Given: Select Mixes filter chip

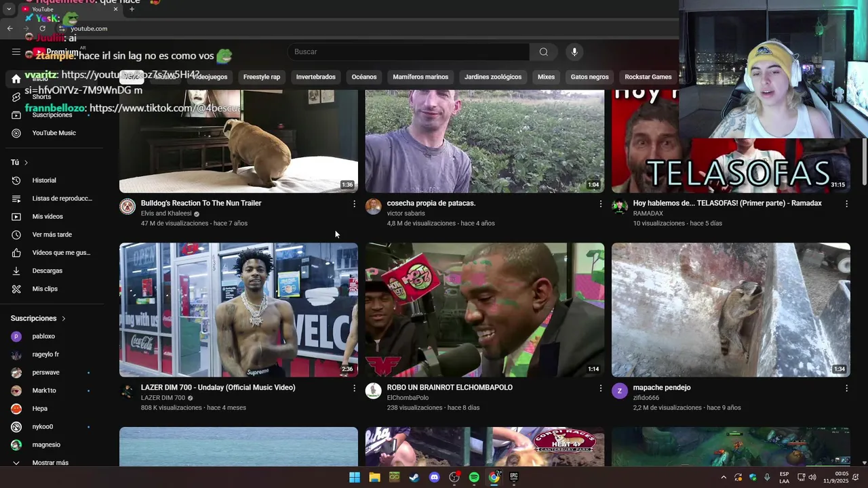Looking at the screenshot, I should pyautogui.click(x=546, y=77).
